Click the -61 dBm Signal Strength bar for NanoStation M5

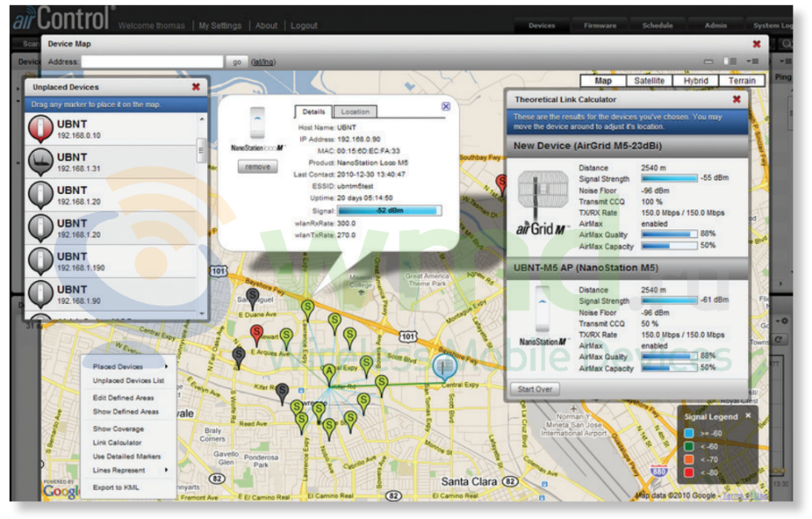pos(669,300)
